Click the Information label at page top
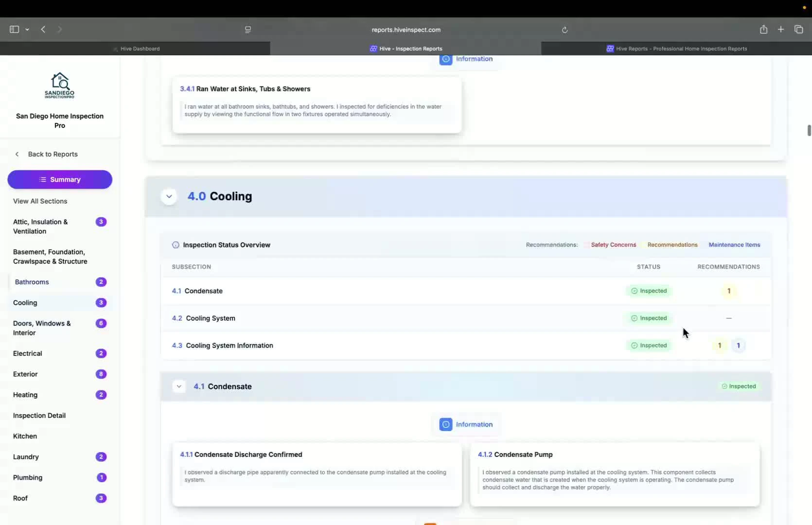Image resolution: width=812 pixels, height=525 pixels. [x=474, y=59]
